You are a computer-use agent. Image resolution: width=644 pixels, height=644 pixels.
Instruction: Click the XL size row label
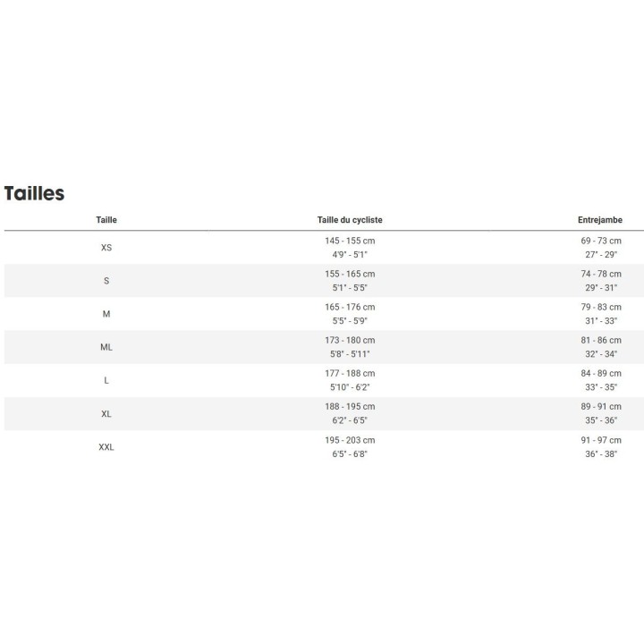click(106, 413)
